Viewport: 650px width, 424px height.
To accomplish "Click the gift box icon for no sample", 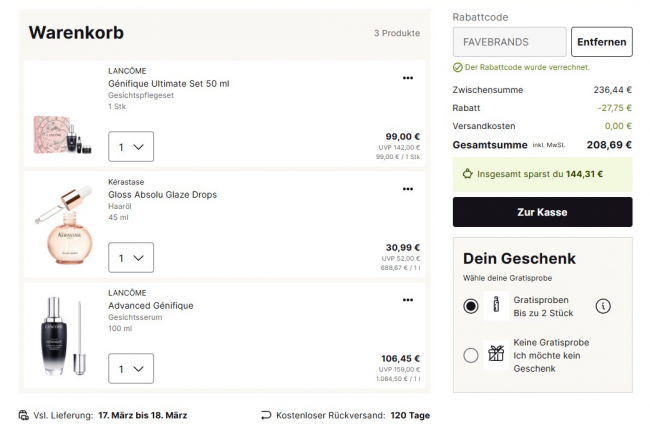I will [x=495, y=354].
